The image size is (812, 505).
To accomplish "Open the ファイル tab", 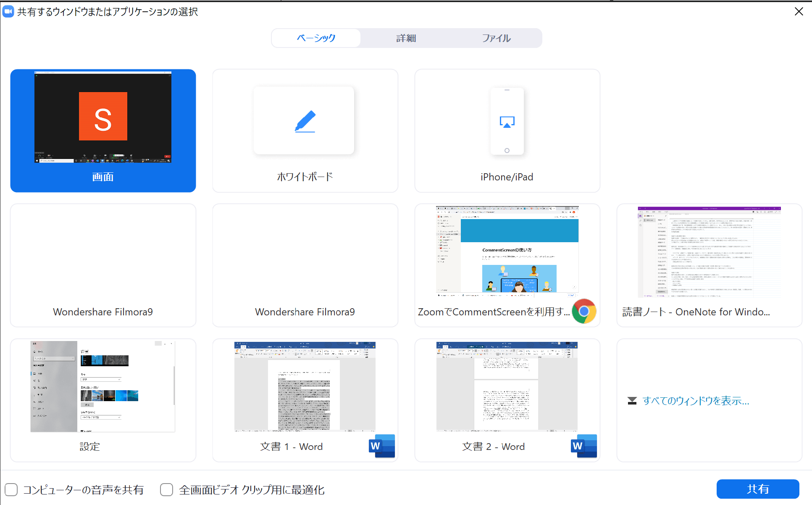I will tap(496, 38).
